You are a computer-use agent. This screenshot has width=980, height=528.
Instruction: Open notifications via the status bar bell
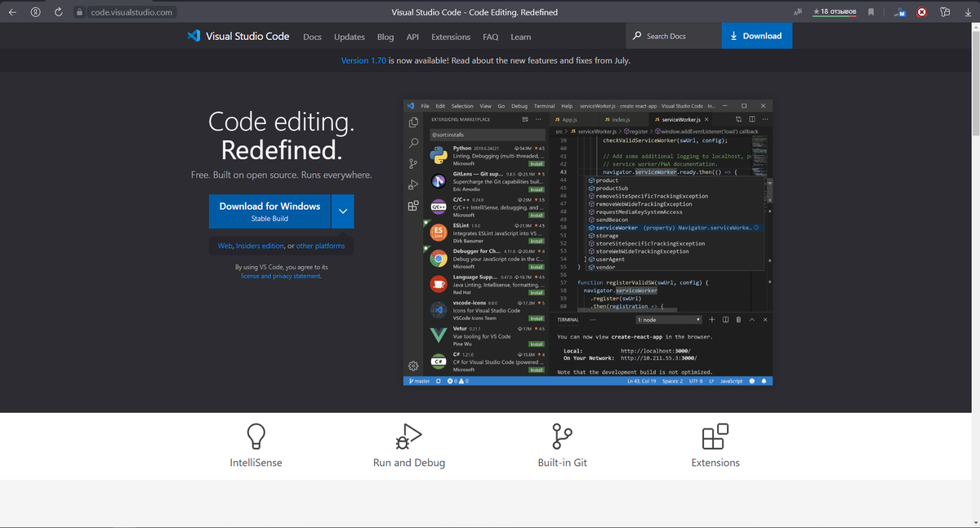[x=764, y=381]
